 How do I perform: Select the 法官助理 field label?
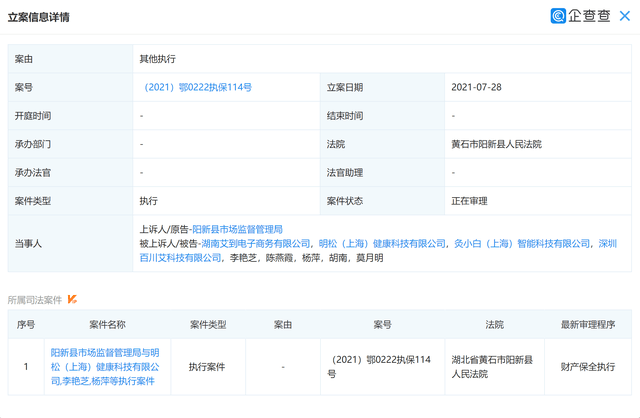pyautogui.click(x=345, y=173)
